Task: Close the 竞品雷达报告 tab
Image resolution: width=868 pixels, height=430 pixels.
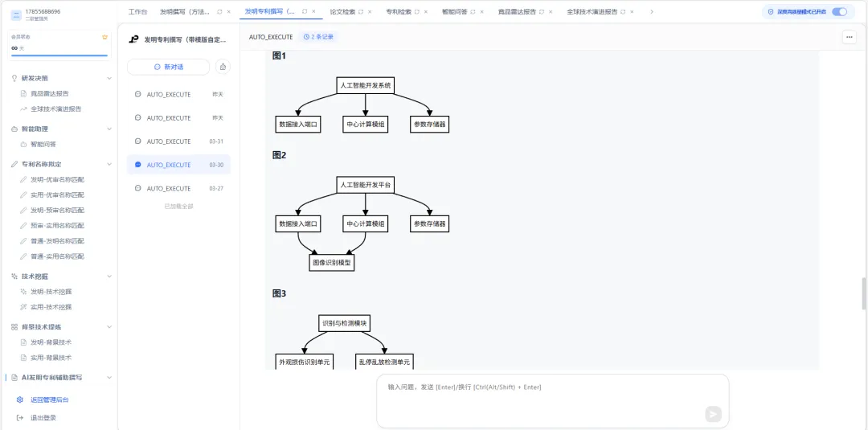Action: (x=551, y=11)
